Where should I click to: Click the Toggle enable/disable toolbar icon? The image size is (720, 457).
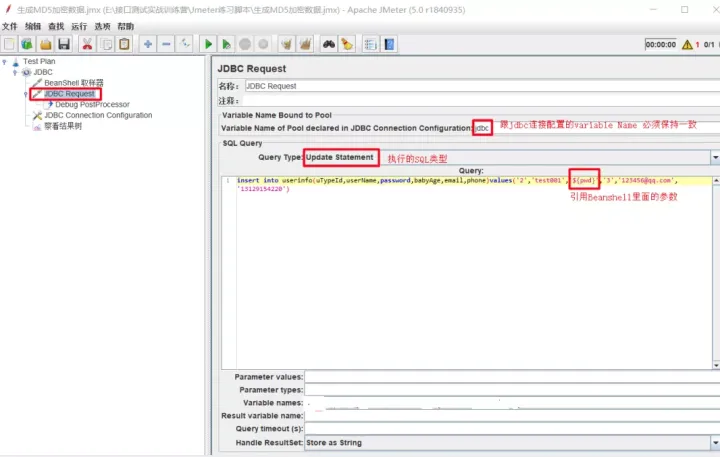click(x=185, y=45)
